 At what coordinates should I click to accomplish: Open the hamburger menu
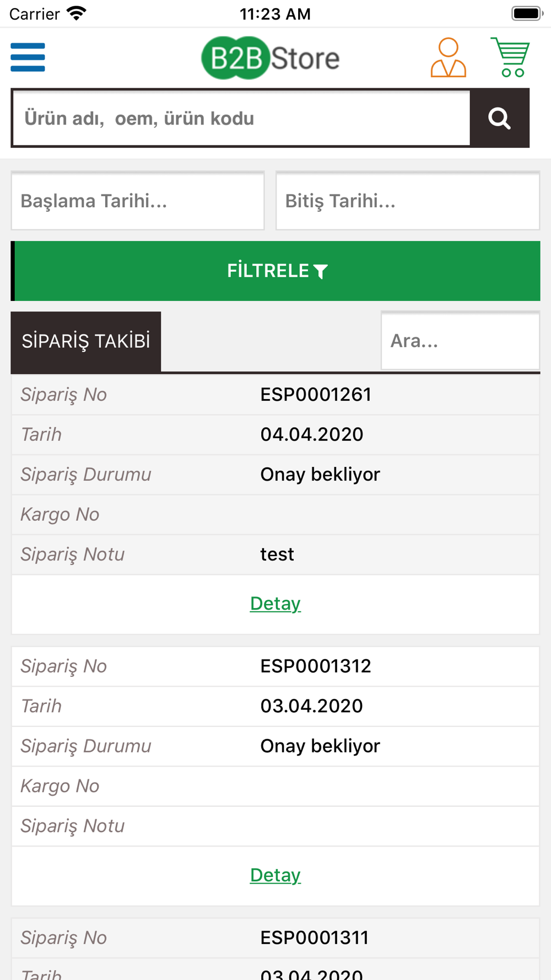click(x=28, y=57)
